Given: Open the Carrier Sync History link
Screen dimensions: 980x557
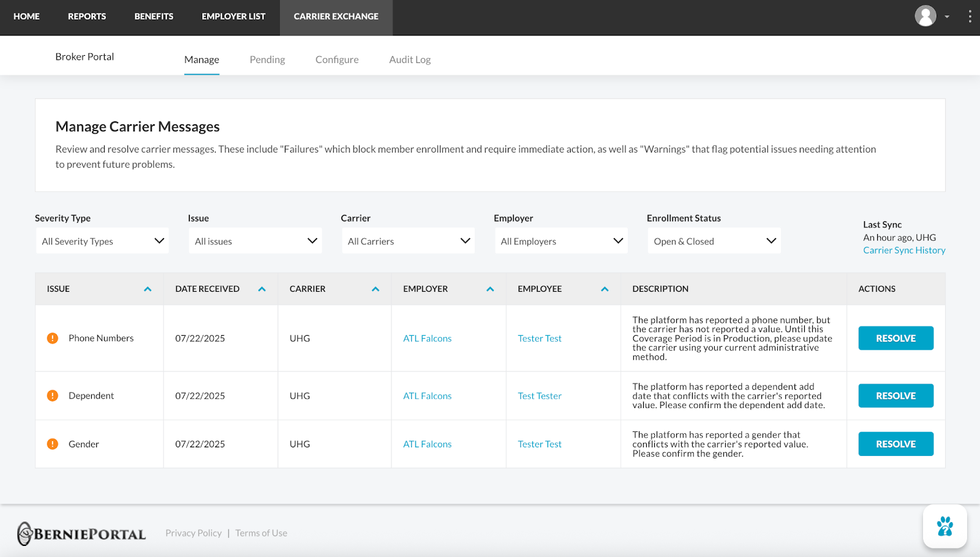Looking at the screenshot, I should 904,250.
